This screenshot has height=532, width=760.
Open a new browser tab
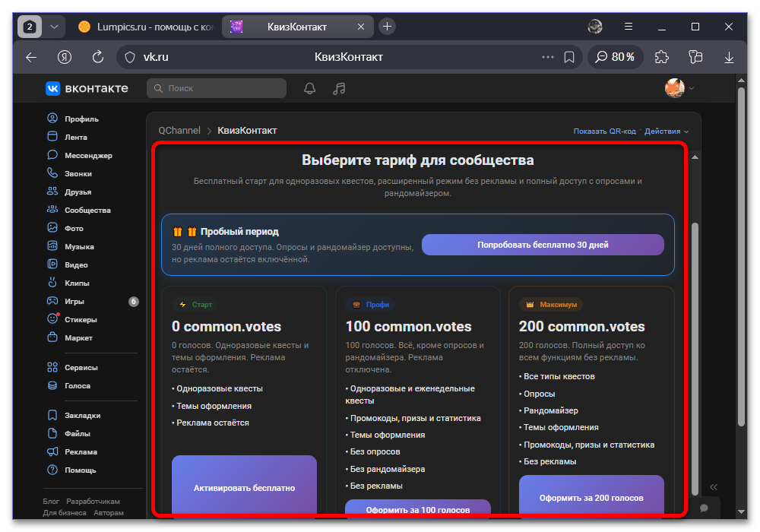click(x=387, y=27)
